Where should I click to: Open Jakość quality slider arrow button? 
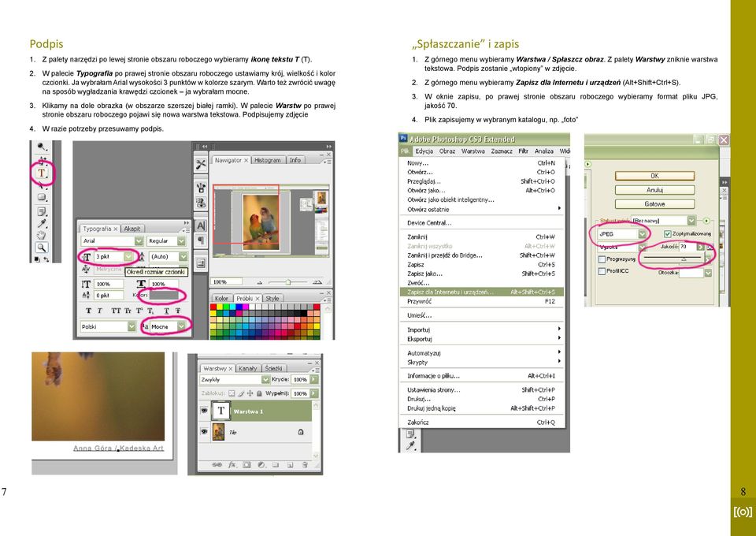tap(701, 247)
